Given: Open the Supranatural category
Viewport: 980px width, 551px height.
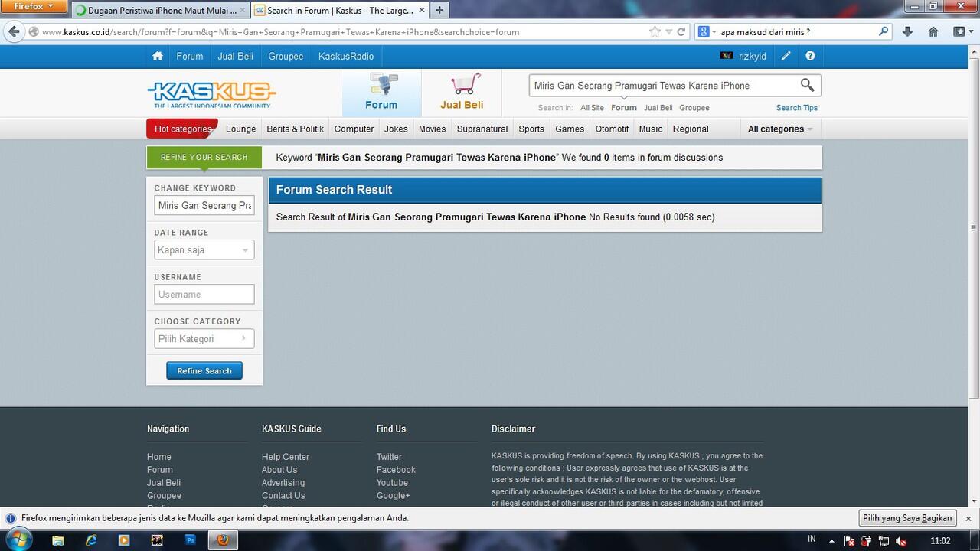Looking at the screenshot, I should 482,129.
